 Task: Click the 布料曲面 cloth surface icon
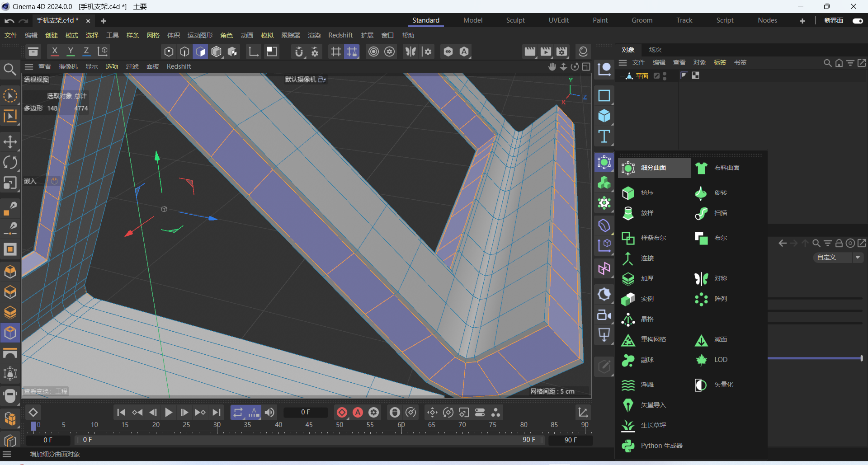click(701, 168)
